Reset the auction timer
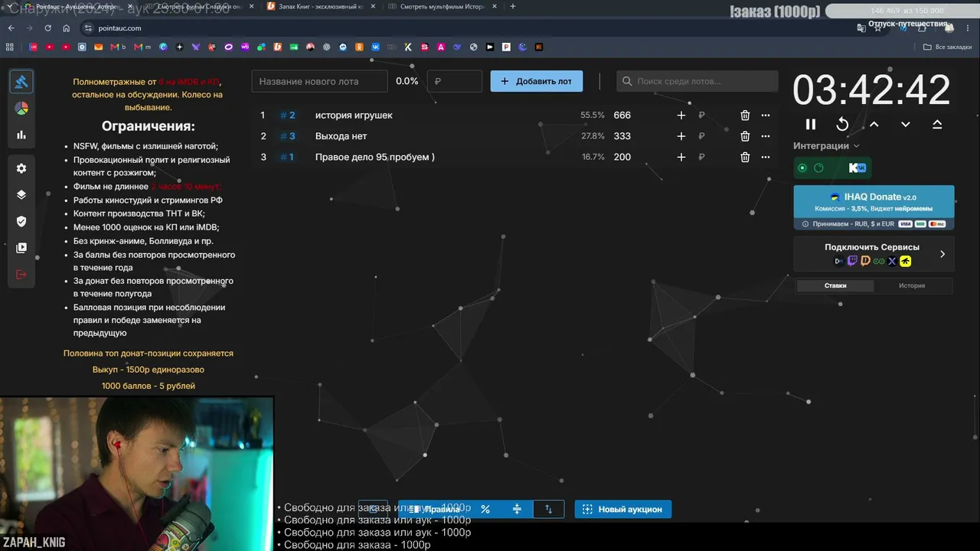Screen dimensions: 980x551 (x=842, y=124)
